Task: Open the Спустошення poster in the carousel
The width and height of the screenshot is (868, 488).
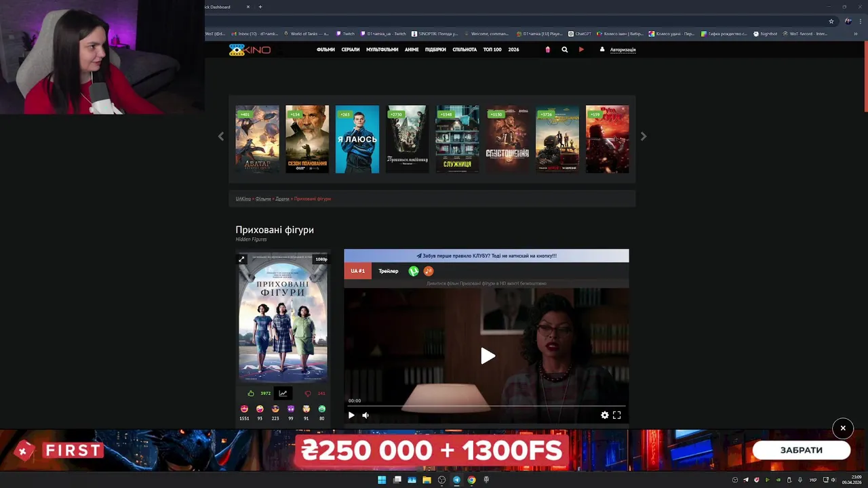Action: [x=507, y=139]
